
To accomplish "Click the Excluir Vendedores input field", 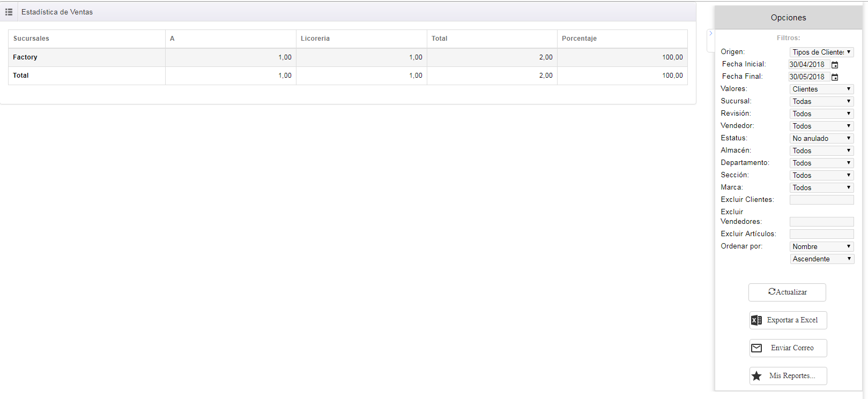I will point(821,222).
